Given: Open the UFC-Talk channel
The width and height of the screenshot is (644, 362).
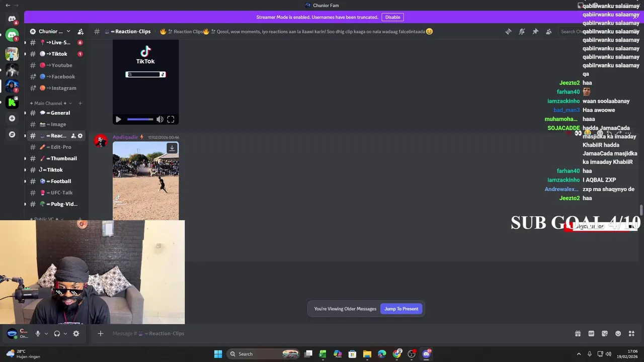Looking at the screenshot, I should click(56, 193).
